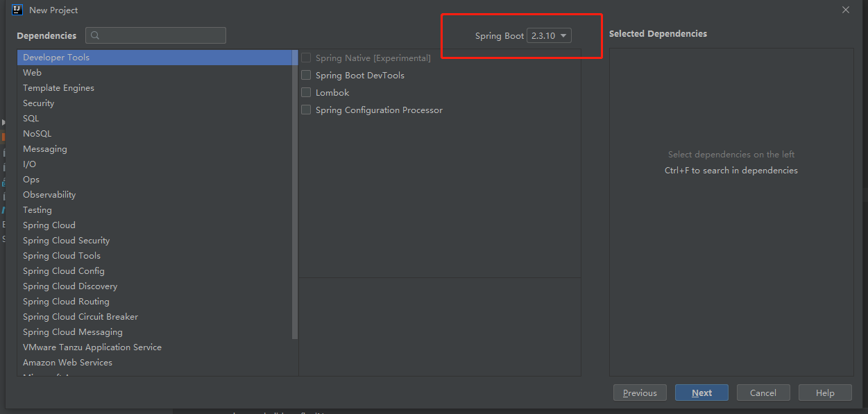Click the Next button
Image resolution: width=868 pixels, height=414 pixels.
(701, 393)
